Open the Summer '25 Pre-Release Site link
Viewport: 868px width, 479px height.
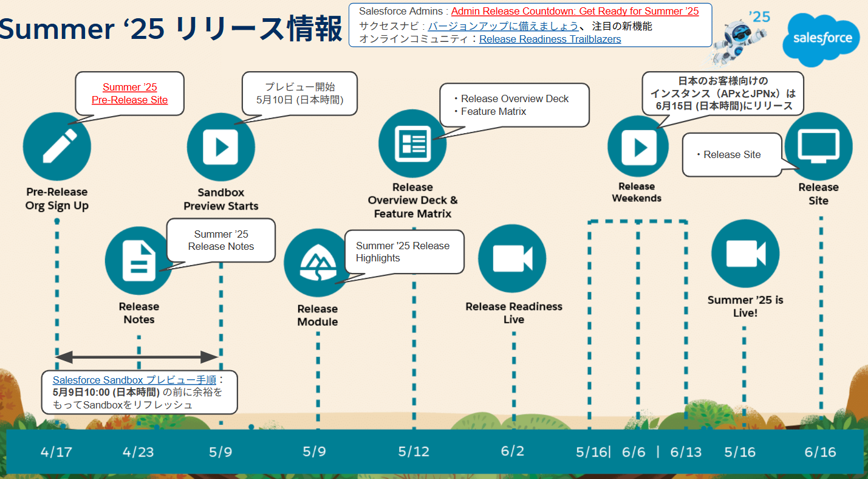129,94
